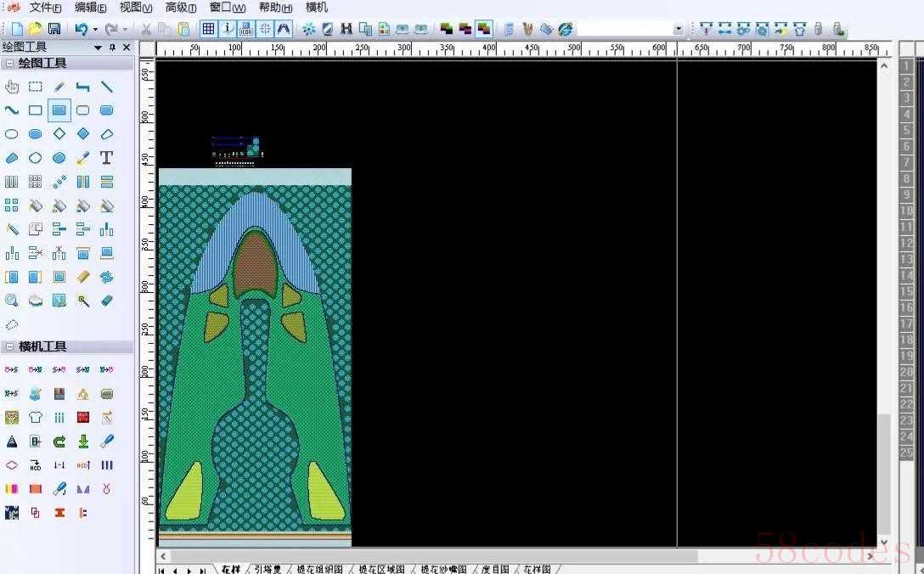Open the undo history dropdown arrow
This screenshot has height=574, width=924.
point(95,30)
